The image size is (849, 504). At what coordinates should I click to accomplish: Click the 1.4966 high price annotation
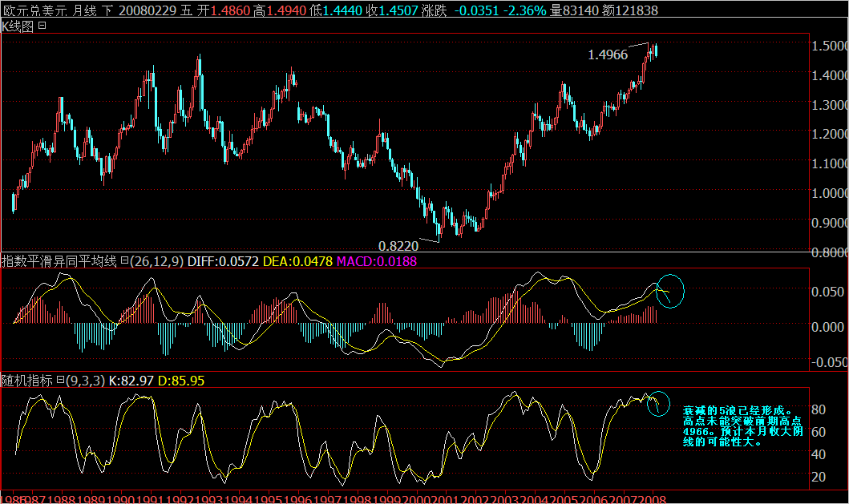coord(608,54)
